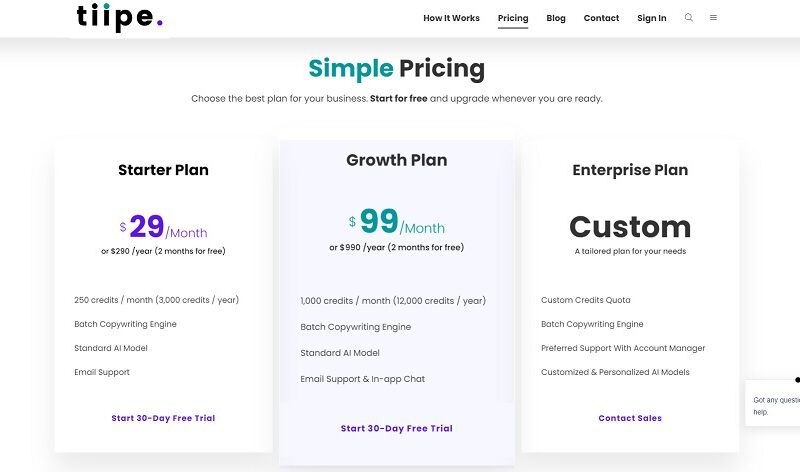800x472 pixels.
Task: Click Sign In link
Action: tap(651, 18)
